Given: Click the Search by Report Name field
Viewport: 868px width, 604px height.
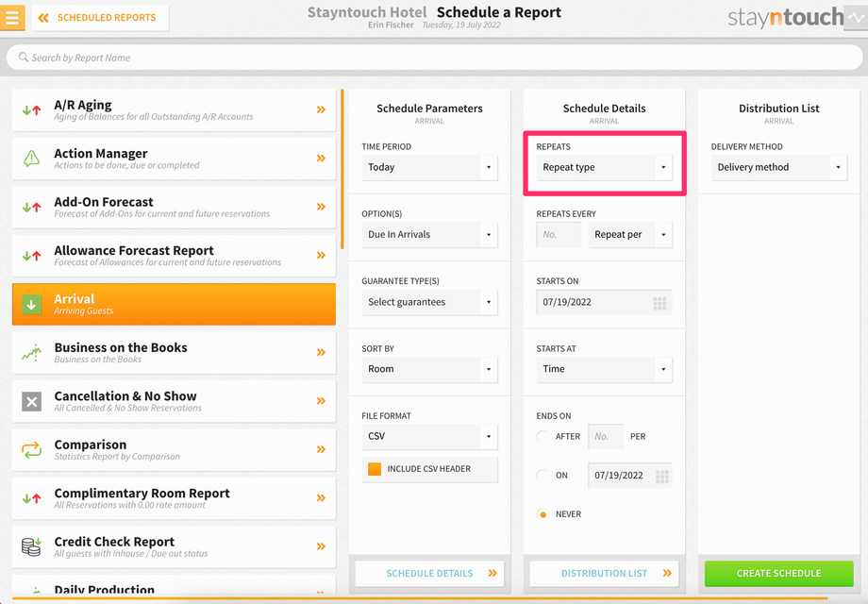Looking at the screenshot, I should click(x=435, y=57).
